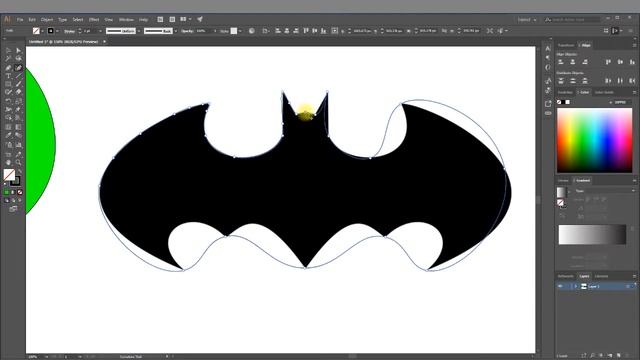Select the Eraser tool
640x360 pixels.
click(18, 93)
